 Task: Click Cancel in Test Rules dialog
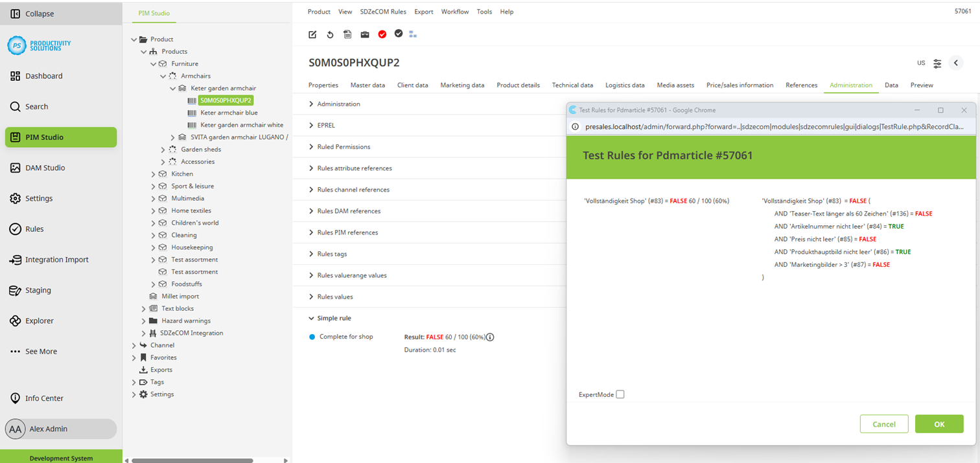point(883,424)
